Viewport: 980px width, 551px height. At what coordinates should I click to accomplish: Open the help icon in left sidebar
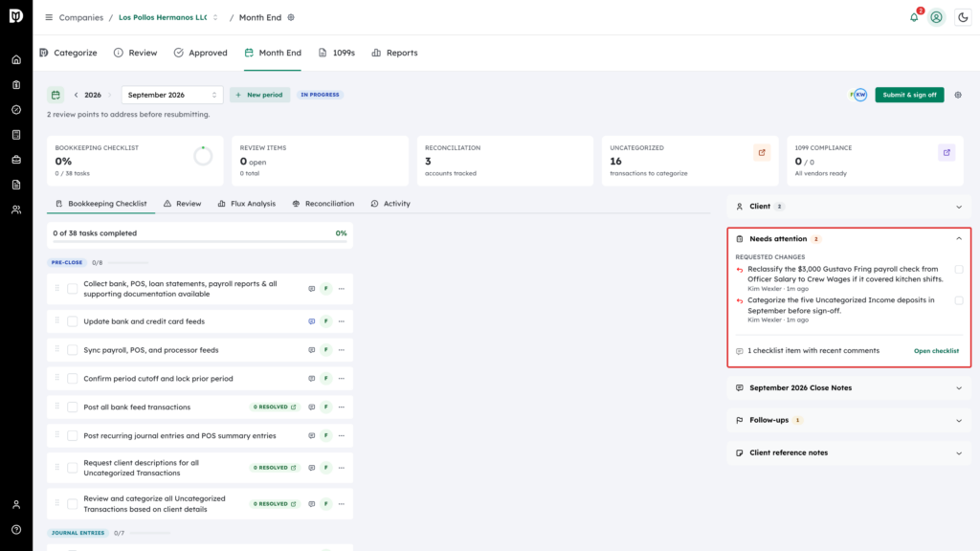coord(16,530)
